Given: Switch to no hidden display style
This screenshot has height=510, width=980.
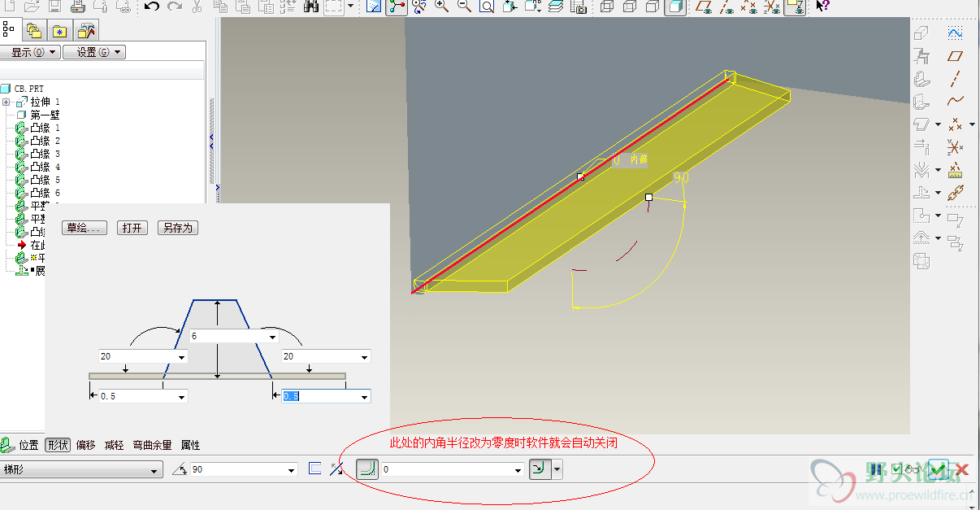Looking at the screenshot, I should click(x=653, y=7).
